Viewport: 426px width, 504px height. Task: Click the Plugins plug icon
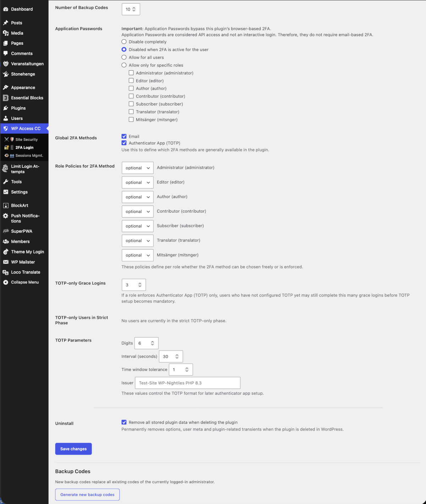[6, 108]
